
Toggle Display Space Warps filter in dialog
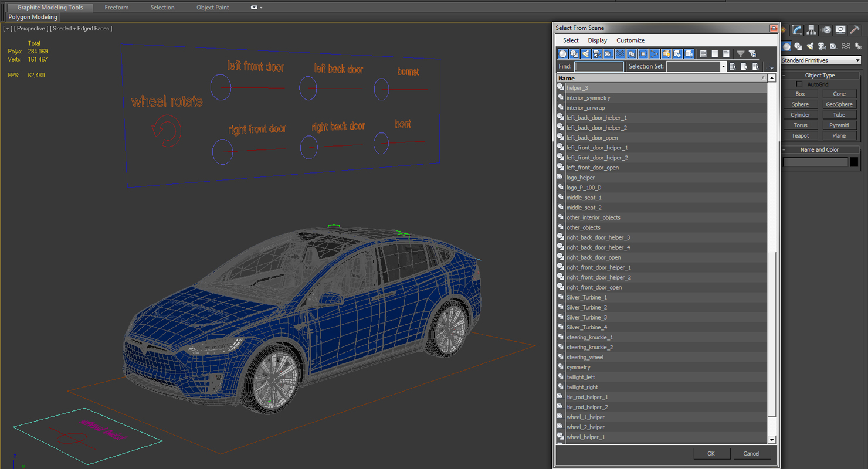[620, 54]
